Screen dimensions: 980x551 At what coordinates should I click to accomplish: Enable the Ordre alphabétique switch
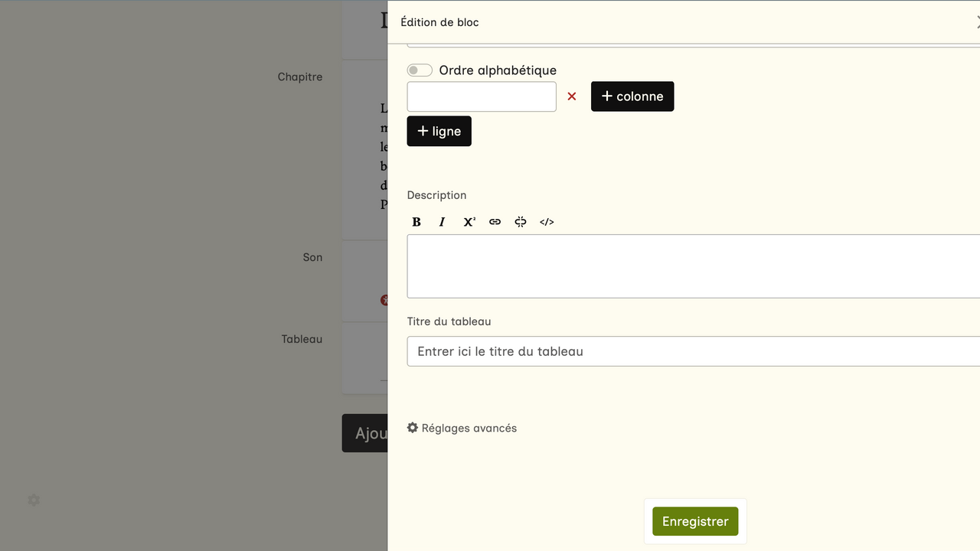[420, 70]
